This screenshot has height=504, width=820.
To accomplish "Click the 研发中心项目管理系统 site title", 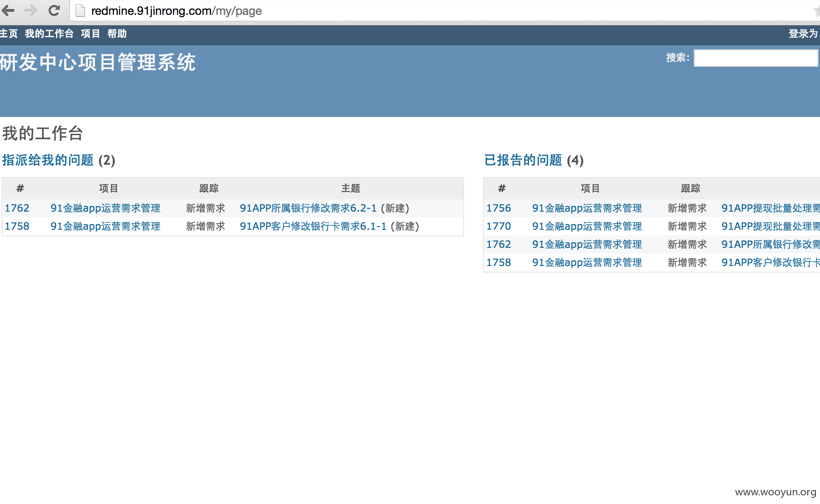I will (98, 63).
